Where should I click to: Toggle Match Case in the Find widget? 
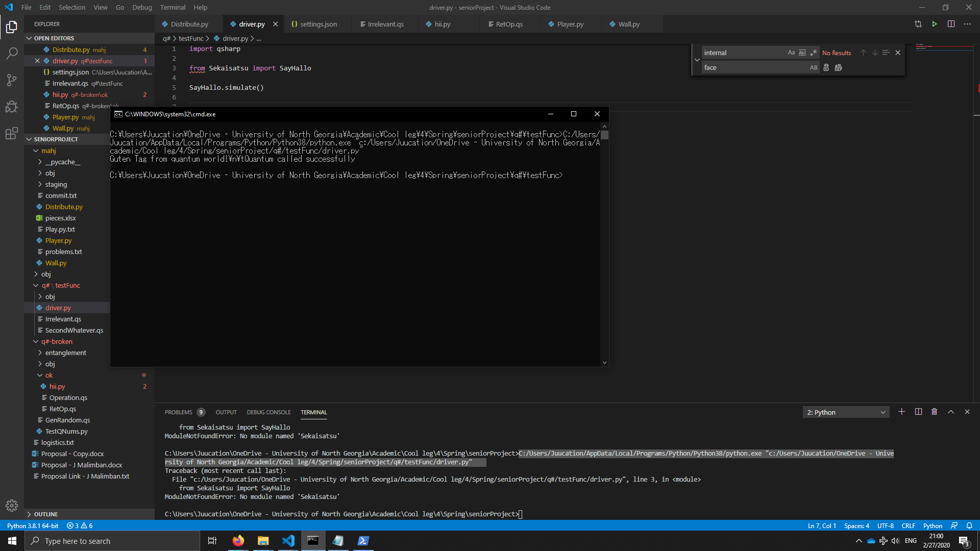(791, 53)
